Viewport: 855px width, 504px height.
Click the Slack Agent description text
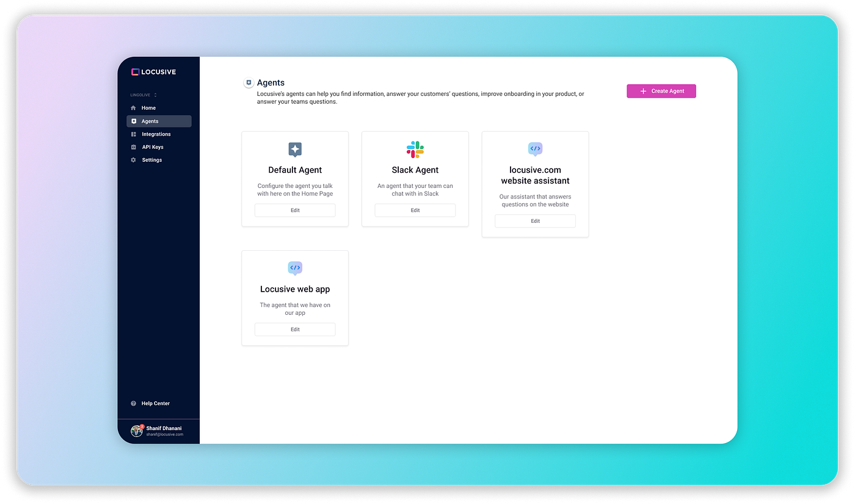(x=415, y=190)
